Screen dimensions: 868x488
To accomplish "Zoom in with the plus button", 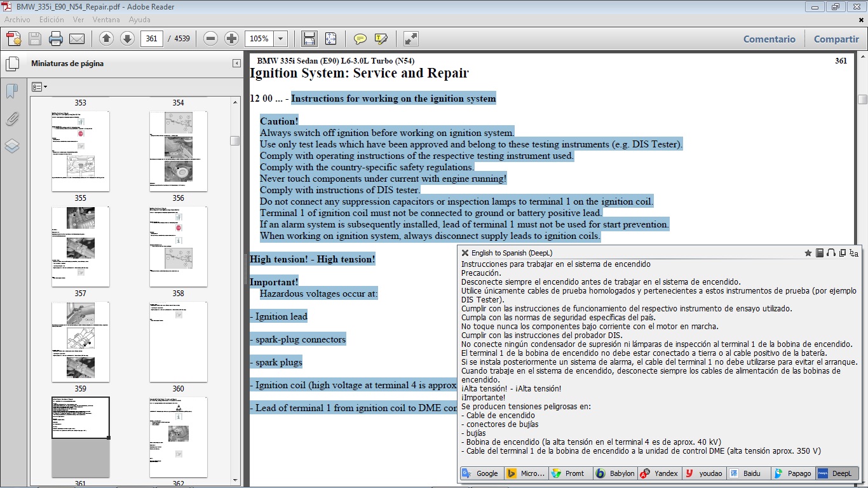I will tap(231, 39).
